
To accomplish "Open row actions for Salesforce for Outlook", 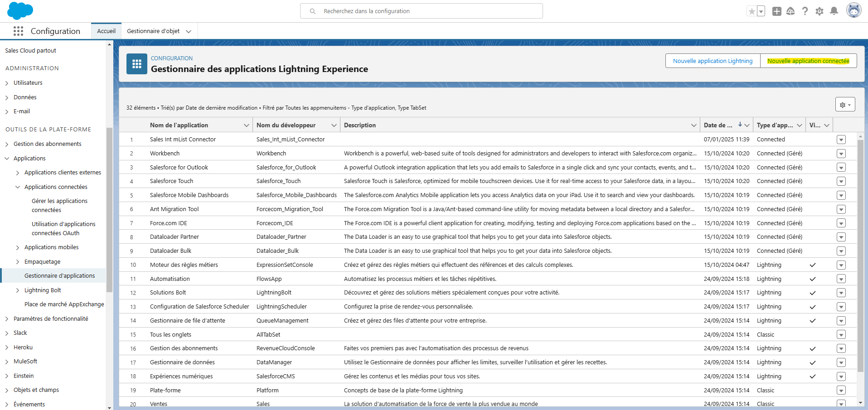I will tap(841, 168).
